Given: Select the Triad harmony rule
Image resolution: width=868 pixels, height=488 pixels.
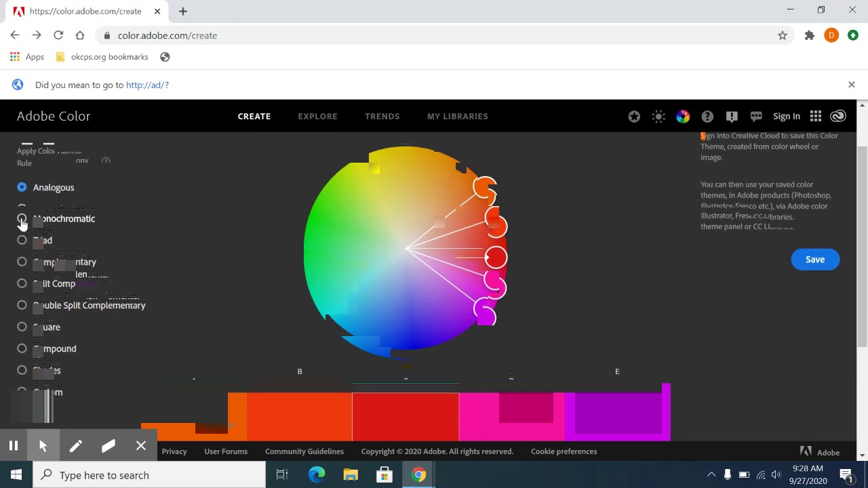Looking at the screenshot, I should pyautogui.click(x=22, y=240).
